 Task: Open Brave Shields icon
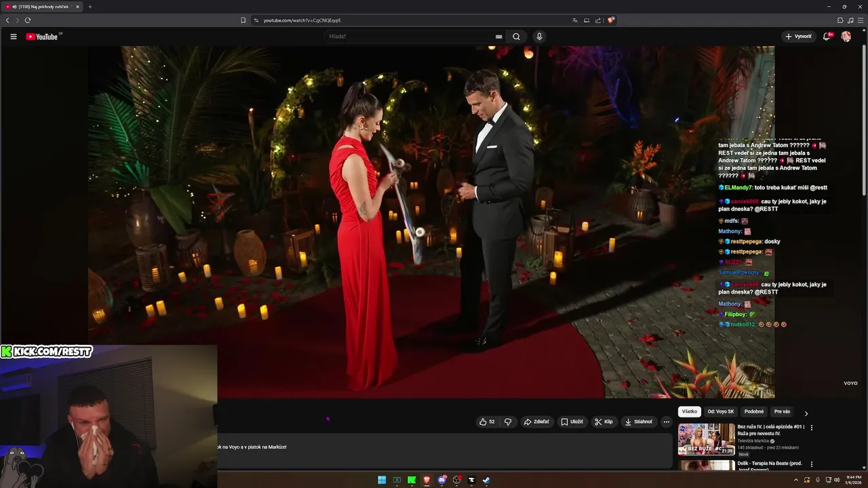point(611,20)
